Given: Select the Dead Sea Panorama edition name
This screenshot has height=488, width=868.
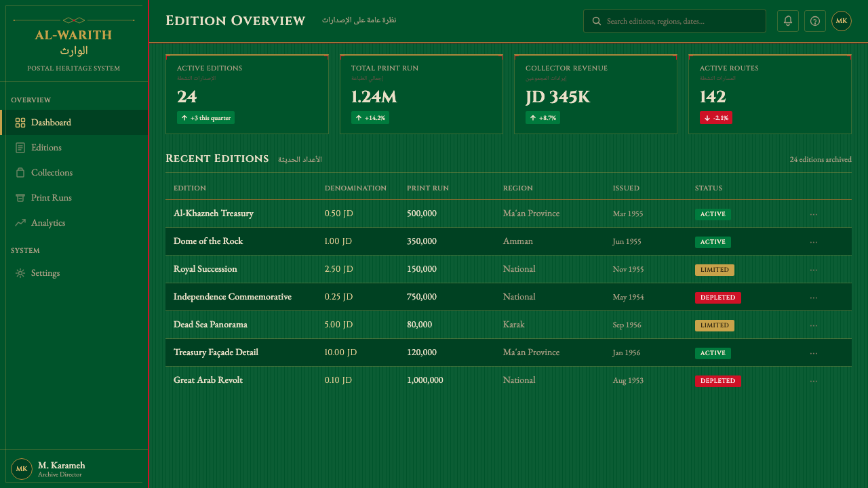Looking at the screenshot, I should [x=210, y=325].
